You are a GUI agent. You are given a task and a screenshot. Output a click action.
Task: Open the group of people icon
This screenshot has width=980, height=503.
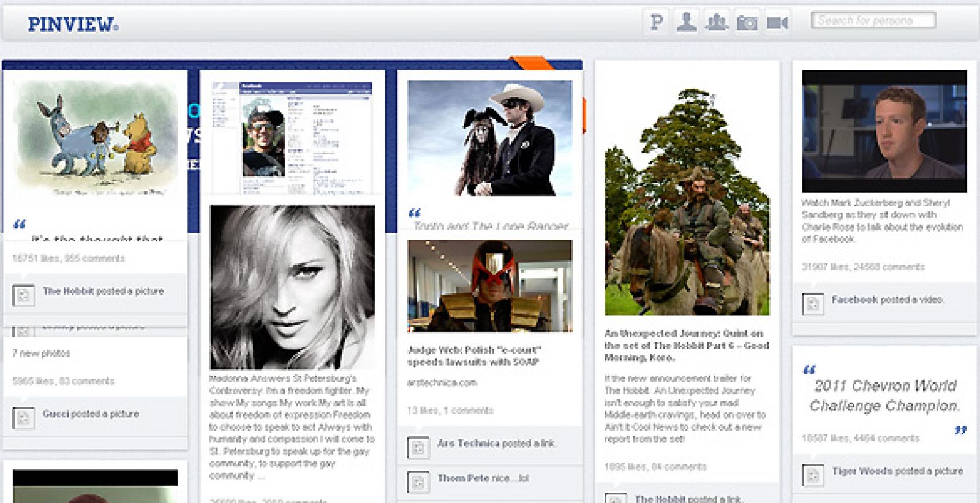click(x=716, y=23)
